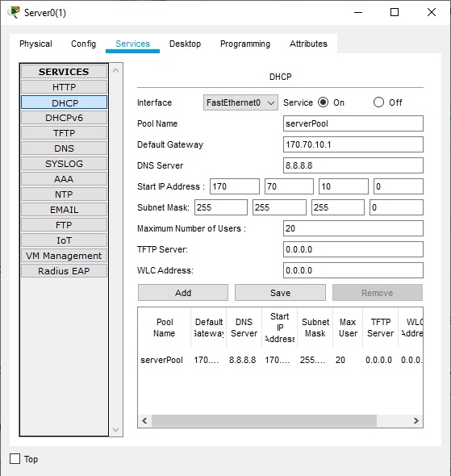Click pool table scroll left arrow
Viewport: 451px width, 476px height.
click(x=144, y=421)
